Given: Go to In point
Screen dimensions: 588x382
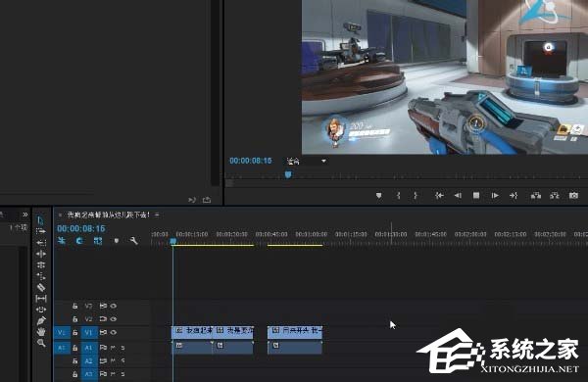Looking at the screenshot, I should tap(439, 195).
